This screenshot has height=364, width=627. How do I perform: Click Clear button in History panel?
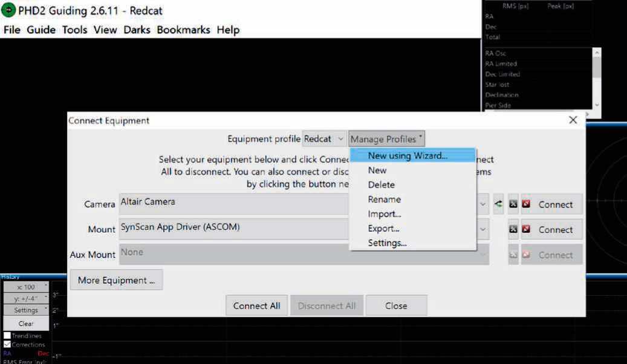pos(26,323)
